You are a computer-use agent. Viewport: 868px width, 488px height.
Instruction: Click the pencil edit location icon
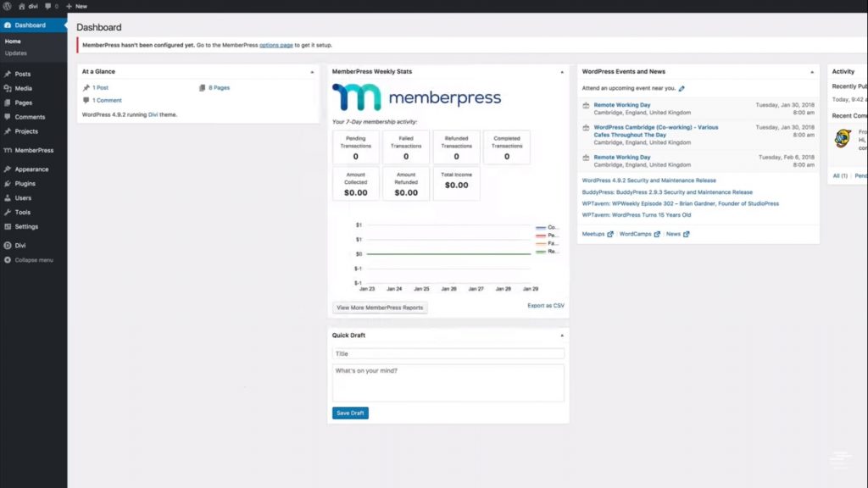point(682,88)
